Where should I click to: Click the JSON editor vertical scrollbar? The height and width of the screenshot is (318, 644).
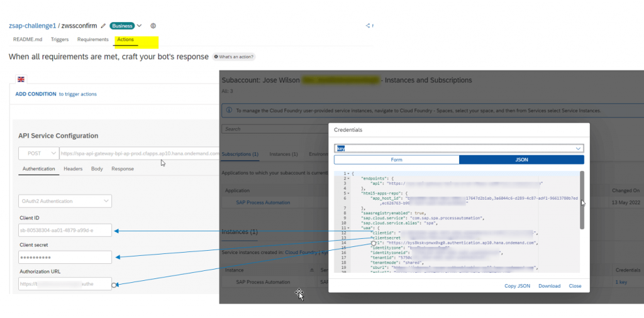point(582,200)
